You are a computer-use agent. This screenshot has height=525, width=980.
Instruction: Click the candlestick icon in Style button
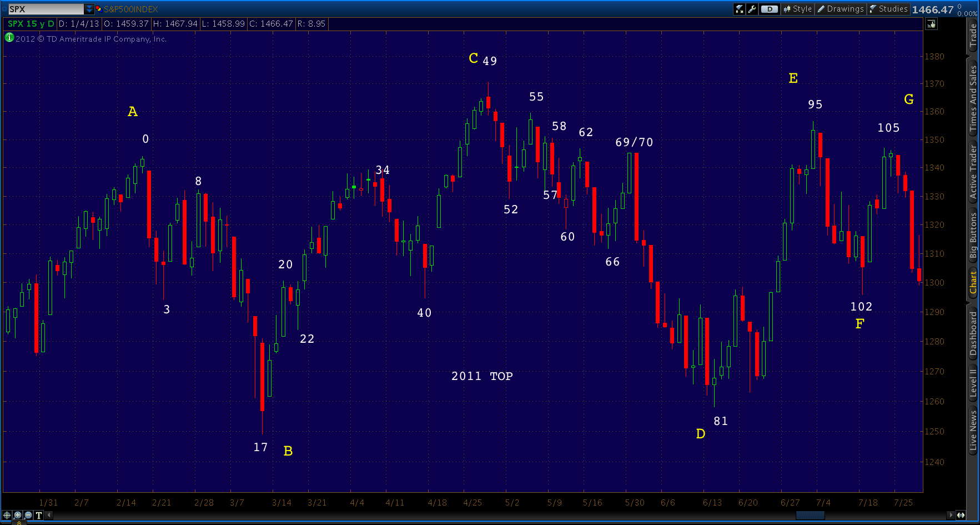coord(787,9)
